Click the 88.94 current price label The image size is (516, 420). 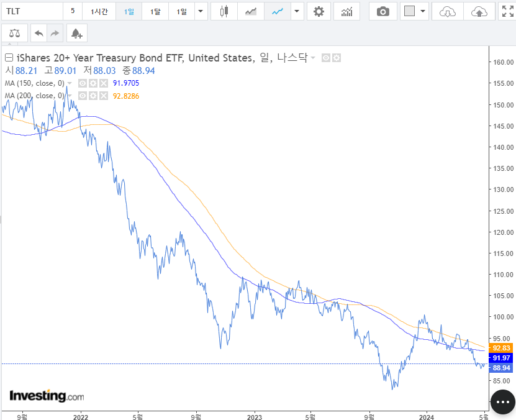[x=501, y=368]
